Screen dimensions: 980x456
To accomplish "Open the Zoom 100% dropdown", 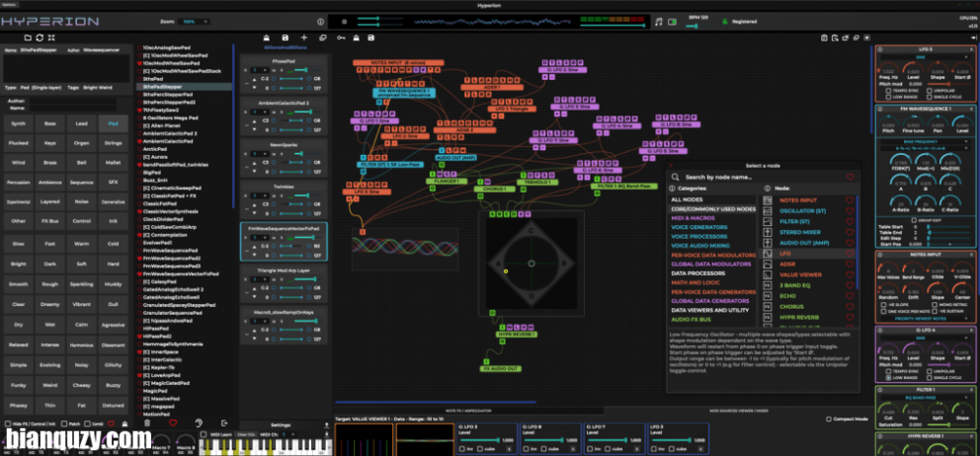I will (194, 22).
